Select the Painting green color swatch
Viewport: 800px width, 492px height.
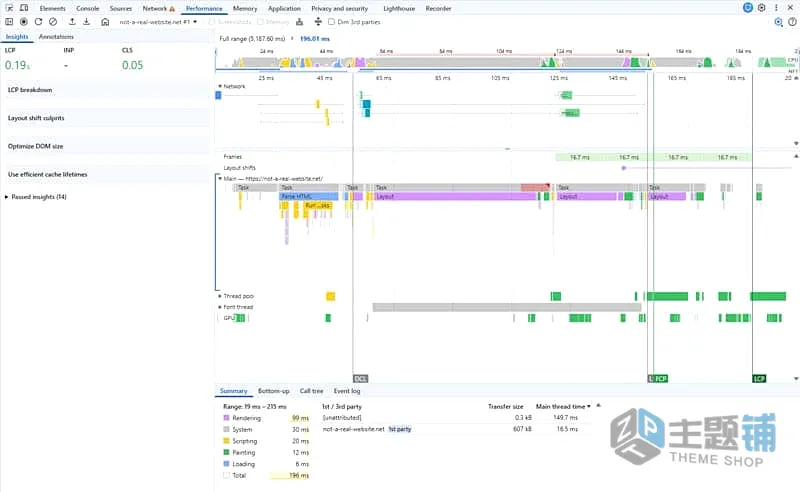pos(227,452)
